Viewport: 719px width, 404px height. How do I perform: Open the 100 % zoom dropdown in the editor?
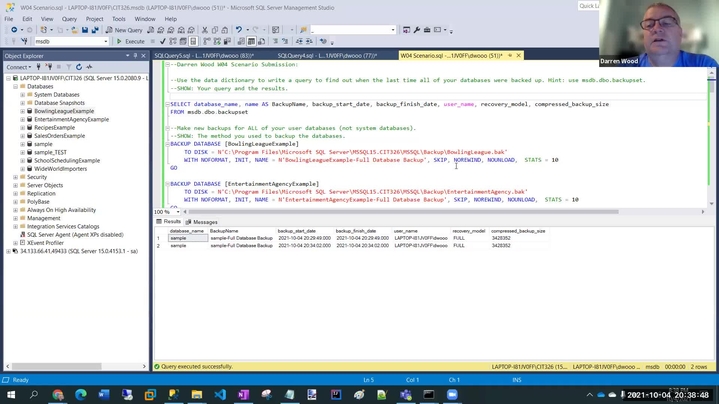point(177,212)
